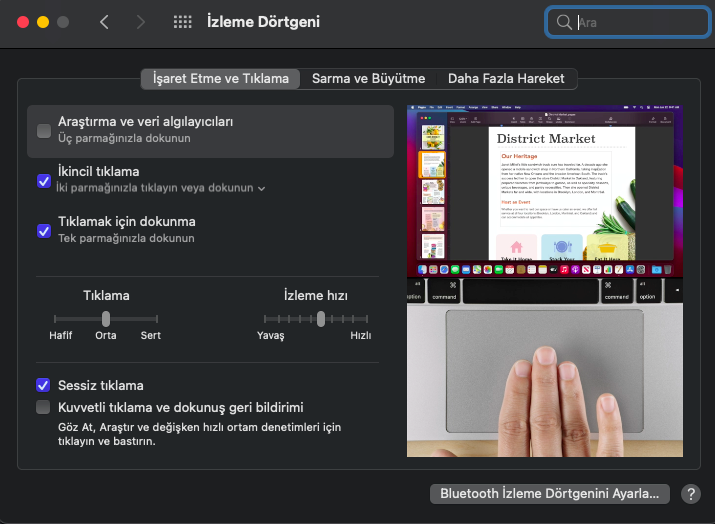Viewport: 715px width, 524px height.
Task: Open help with the question mark button
Action: pos(690,494)
